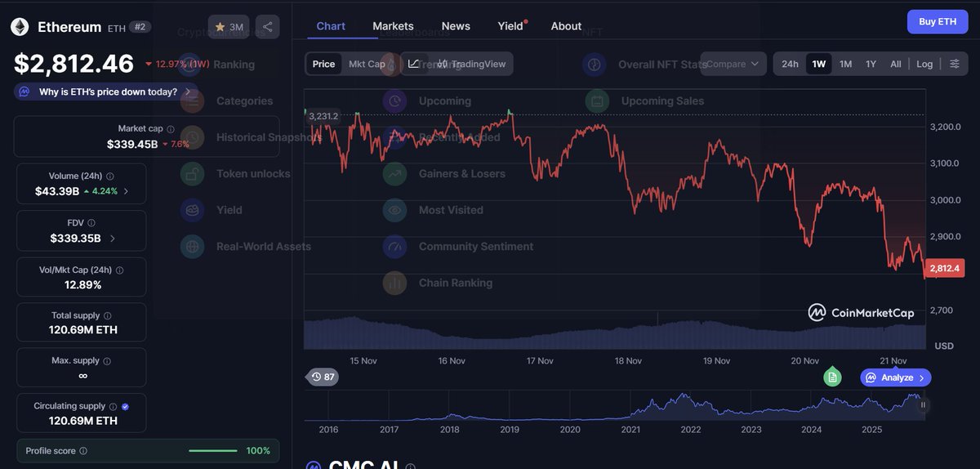The image size is (980, 469).
Task: Click the verified badge beside Circulating supply
Action: click(x=125, y=406)
